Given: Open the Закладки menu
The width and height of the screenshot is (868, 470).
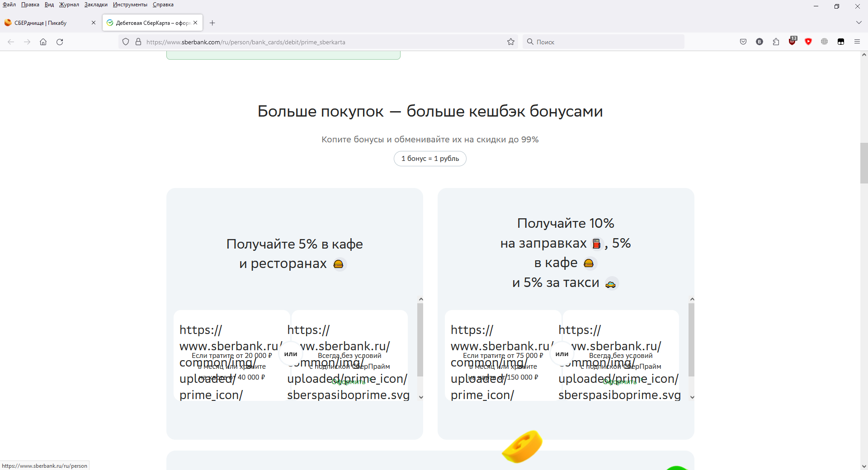Looking at the screenshot, I should click(96, 5).
